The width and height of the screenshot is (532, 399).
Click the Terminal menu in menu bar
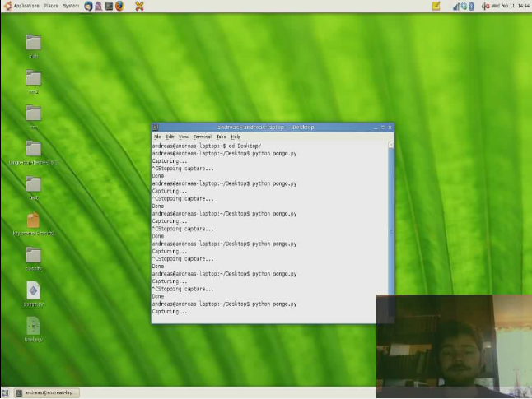(202, 137)
